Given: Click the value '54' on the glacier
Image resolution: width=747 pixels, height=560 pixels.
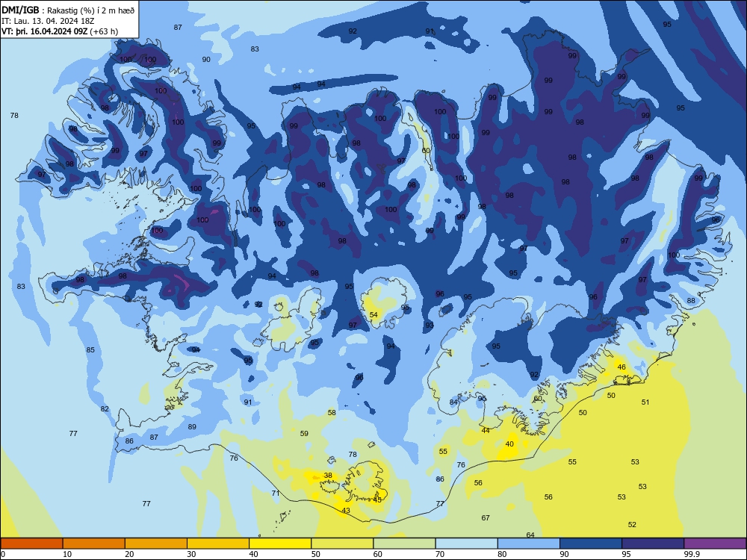Looking at the screenshot, I should [373, 315].
